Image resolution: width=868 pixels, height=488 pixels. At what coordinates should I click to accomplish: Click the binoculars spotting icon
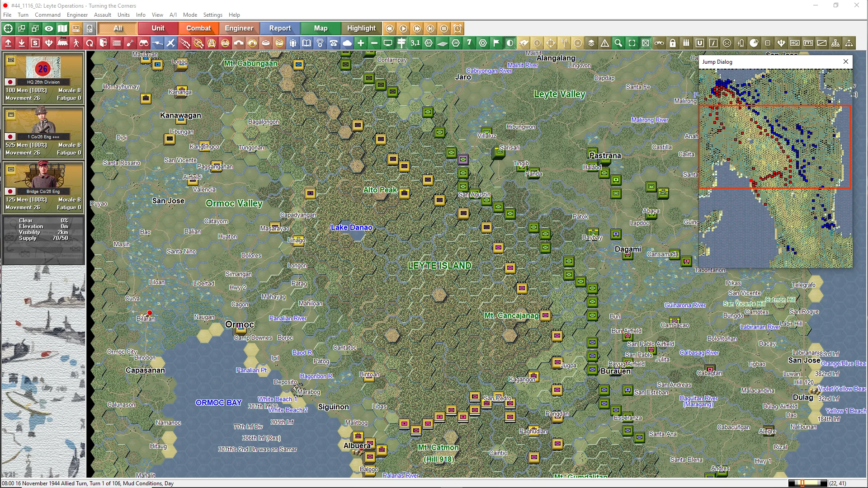(x=144, y=43)
